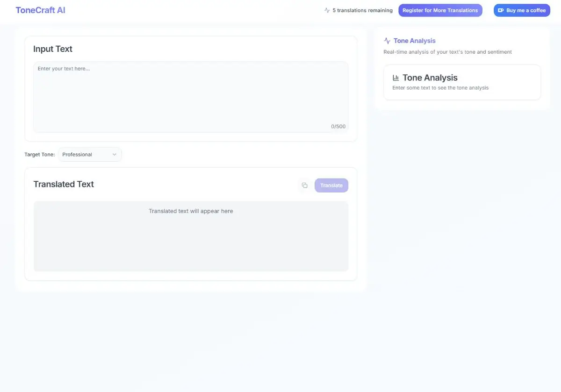Click the 0/500 character counter
The height and width of the screenshot is (392, 561).
click(338, 127)
